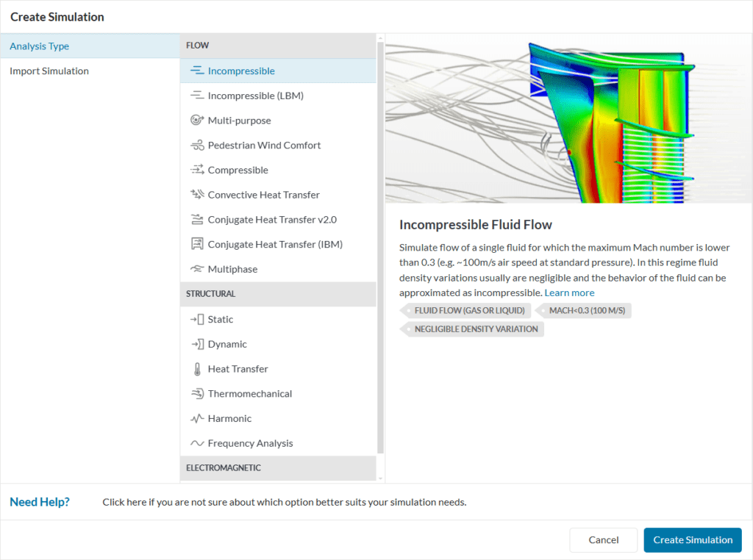Pick the Conjugate Heat Transfer (IBM) icon
Viewport: 753px width, 560px height.
click(x=197, y=243)
